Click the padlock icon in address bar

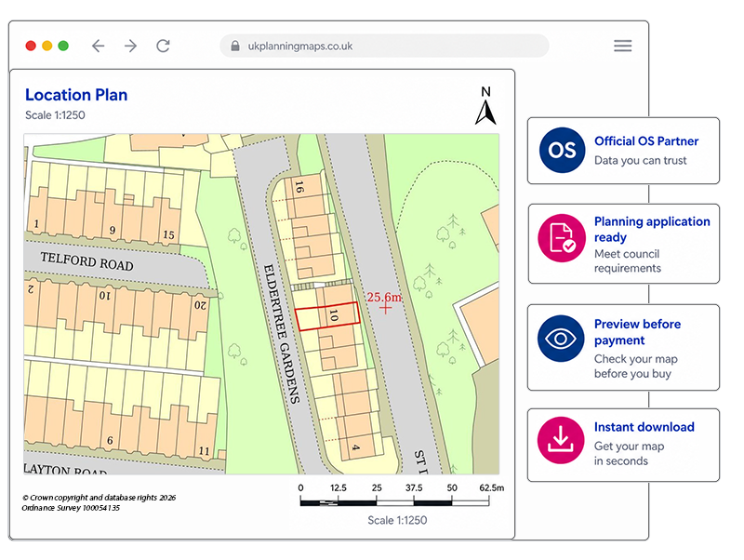click(x=235, y=46)
